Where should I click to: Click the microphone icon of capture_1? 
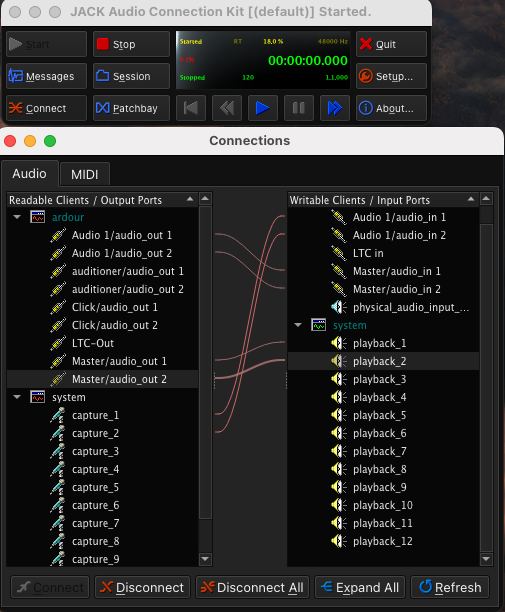point(58,415)
